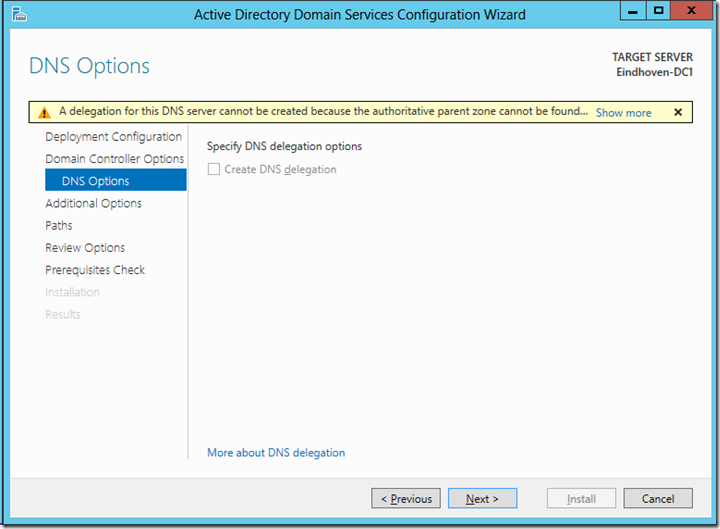Select the DNS Options step
The image size is (720, 529).
116,180
